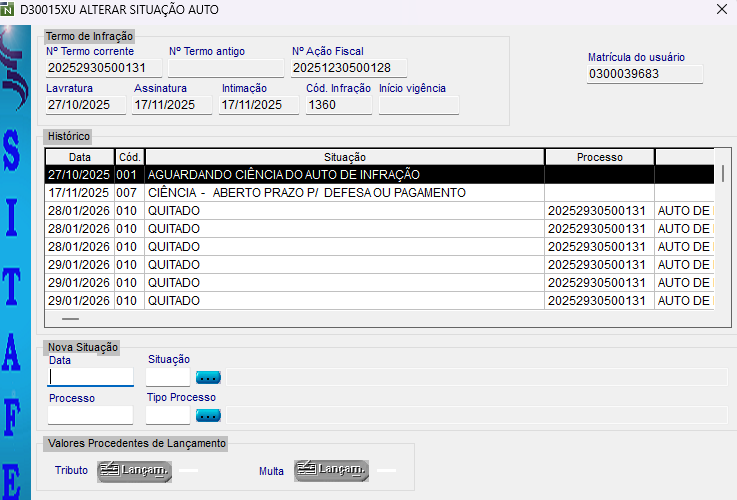This screenshot has height=500, width=737.
Task: Click the application icon in title bar
Action: (x=8, y=9)
